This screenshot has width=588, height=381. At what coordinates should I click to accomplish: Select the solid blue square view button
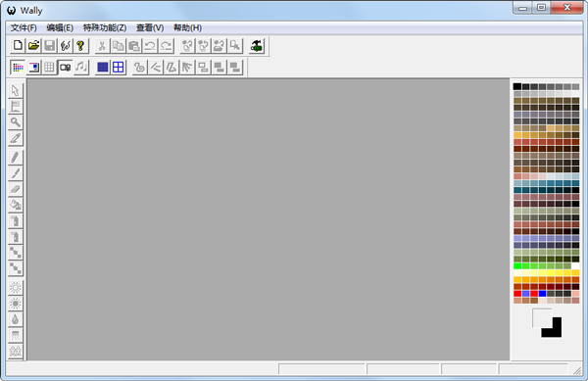[x=102, y=68]
